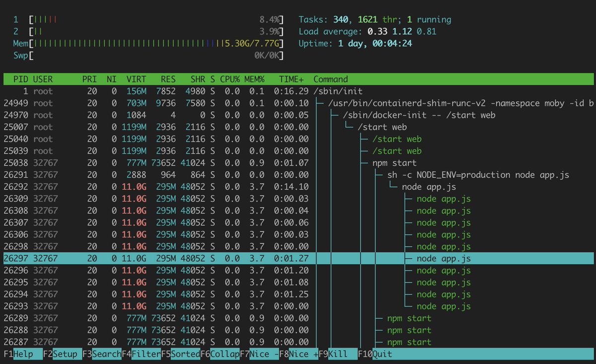
Task: Click the NI column header
Action: (111, 79)
